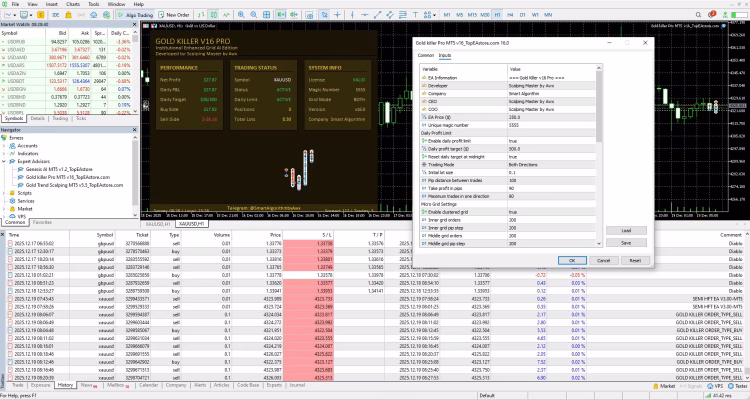
Task: Select the equidistant channel drawing tool
Action: (390, 15)
